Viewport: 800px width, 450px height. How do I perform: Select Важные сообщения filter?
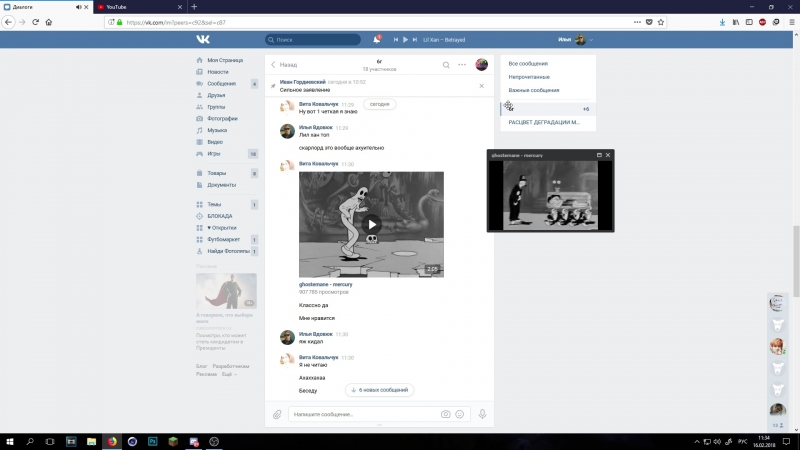coord(534,90)
